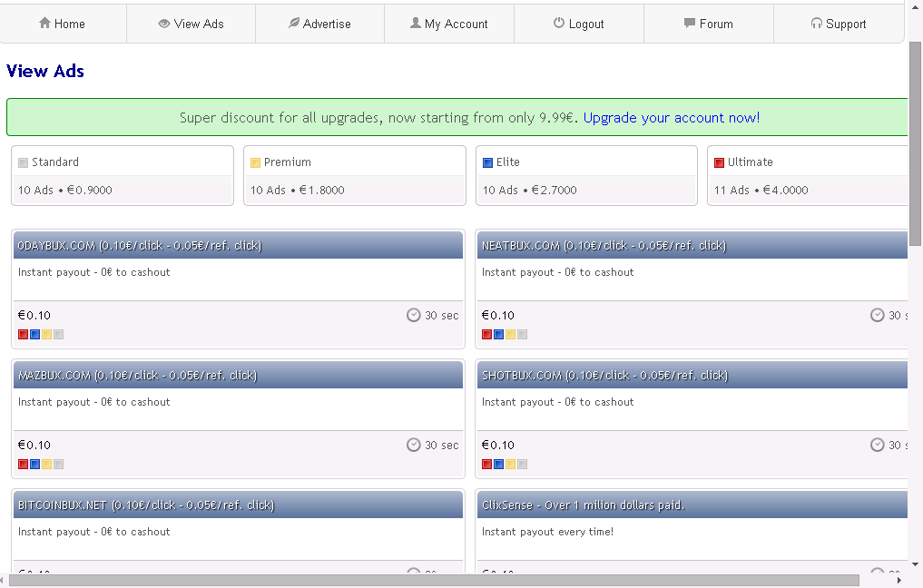This screenshot has height=588, width=923.
Task: Click clock icon in NEATBUX.COM ad
Action: (877, 315)
